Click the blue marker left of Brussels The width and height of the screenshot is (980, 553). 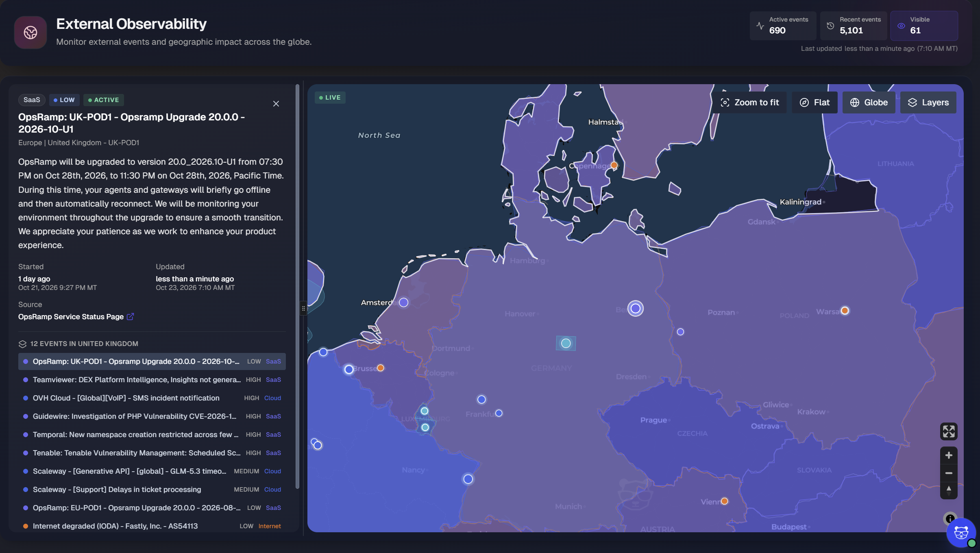[348, 370]
